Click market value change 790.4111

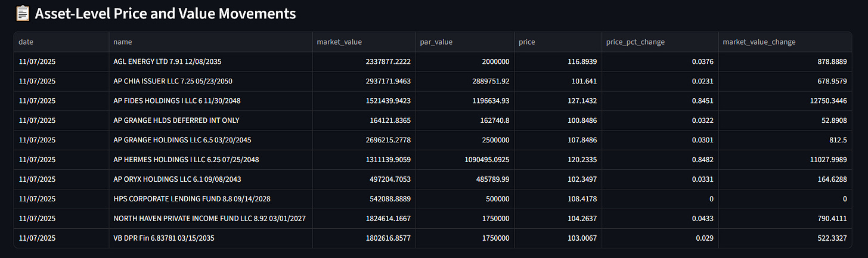785,219
